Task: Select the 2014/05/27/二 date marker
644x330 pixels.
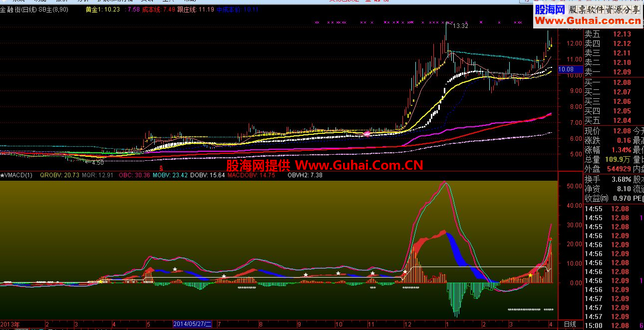Action: [192, 324]
